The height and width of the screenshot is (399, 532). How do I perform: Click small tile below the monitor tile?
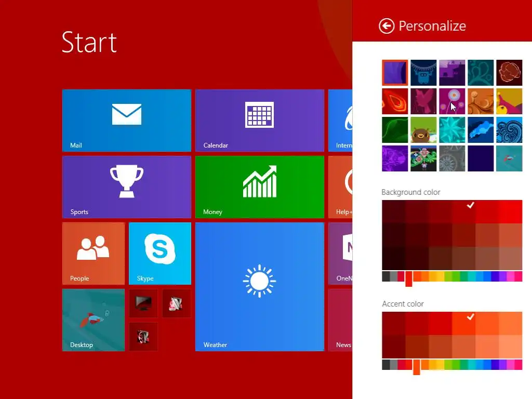[143, 337]
